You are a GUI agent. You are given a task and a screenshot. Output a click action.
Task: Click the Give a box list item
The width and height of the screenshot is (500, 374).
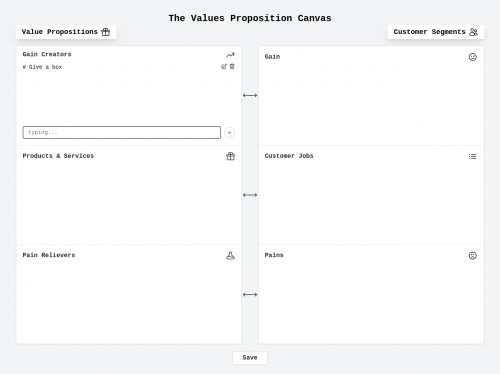pyautogui.click(x=42, y=67)
